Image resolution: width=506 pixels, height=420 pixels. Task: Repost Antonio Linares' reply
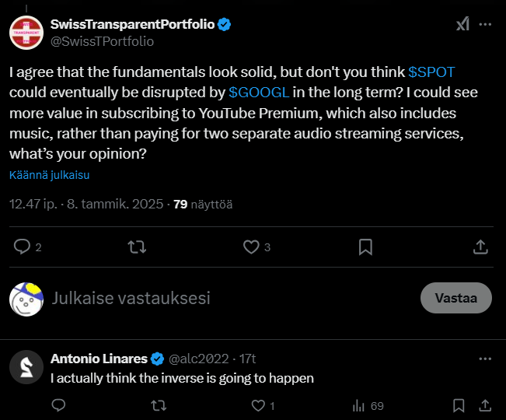[x=158, y=405]
